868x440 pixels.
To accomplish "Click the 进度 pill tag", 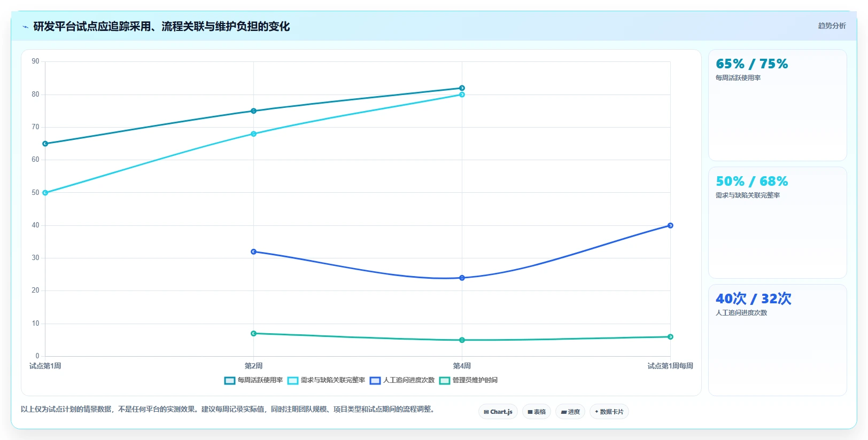I will pos(570,412).
